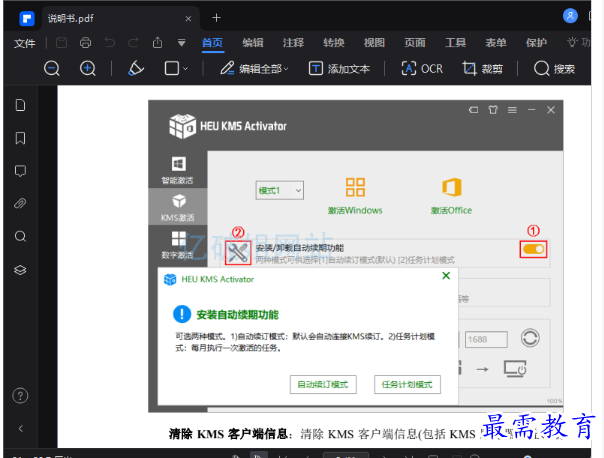The height and width of the screenshot is (458, 604).
Task: Select KMS激活 in HEU sidebar
Action: [178, 207]
